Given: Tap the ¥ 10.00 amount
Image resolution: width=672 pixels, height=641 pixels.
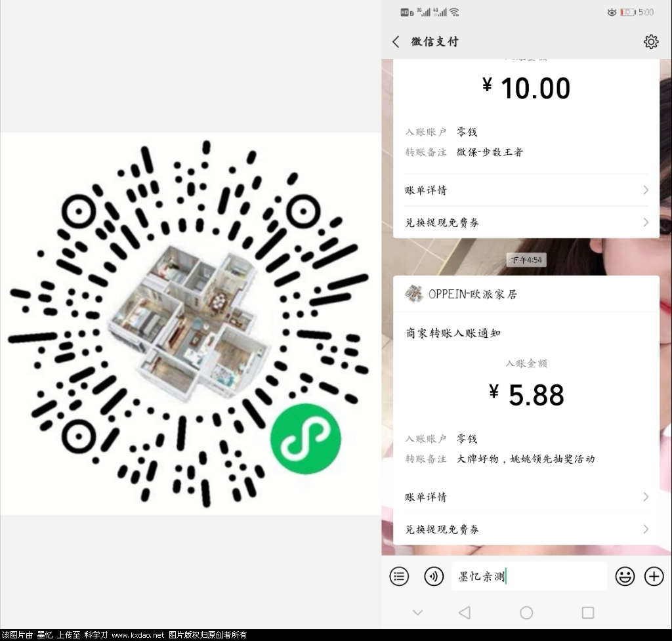Looking at the screenshot, I should pos(526,89).
